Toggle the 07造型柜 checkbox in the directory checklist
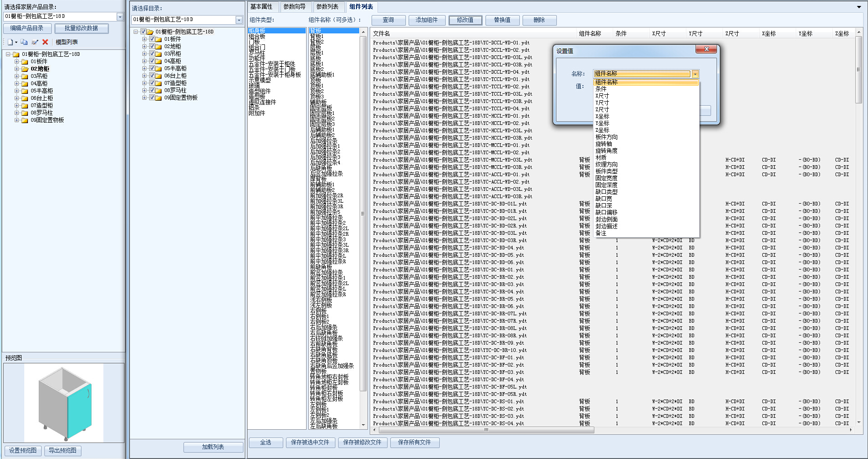The height and width of the screenshot is (459, 868). [152, 83]
